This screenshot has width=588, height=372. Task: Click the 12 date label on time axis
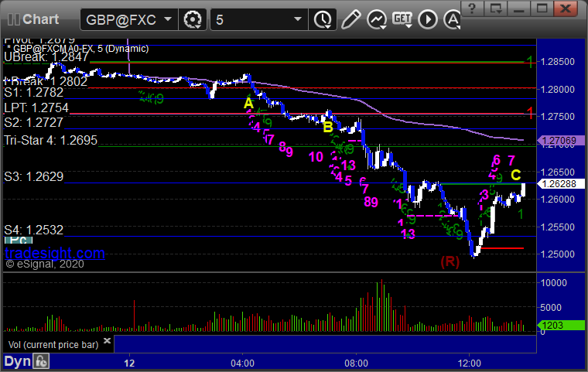tap(129, 363)
